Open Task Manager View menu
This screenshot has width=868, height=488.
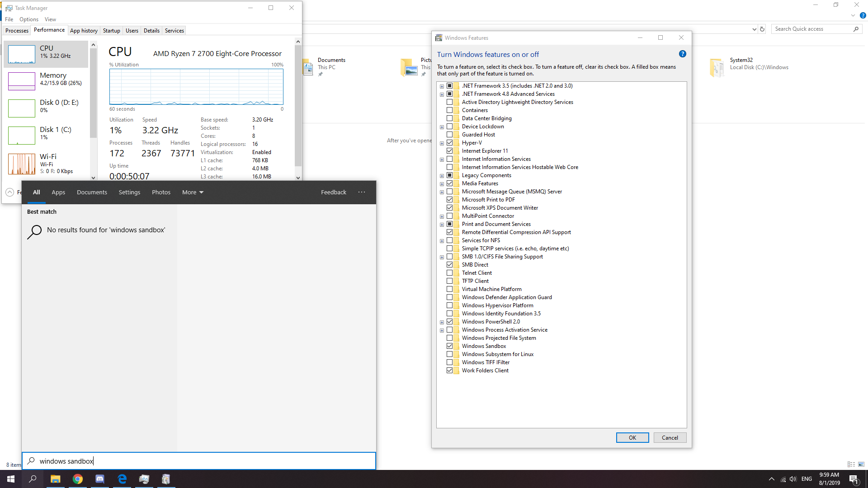tap(50, 19)
